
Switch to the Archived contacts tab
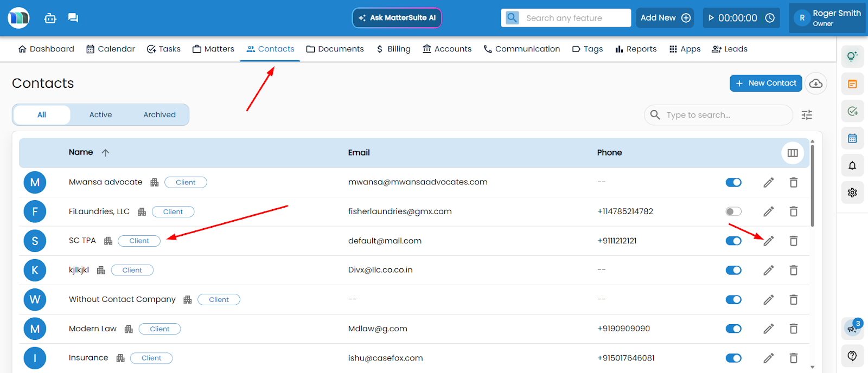coord(159,115)
